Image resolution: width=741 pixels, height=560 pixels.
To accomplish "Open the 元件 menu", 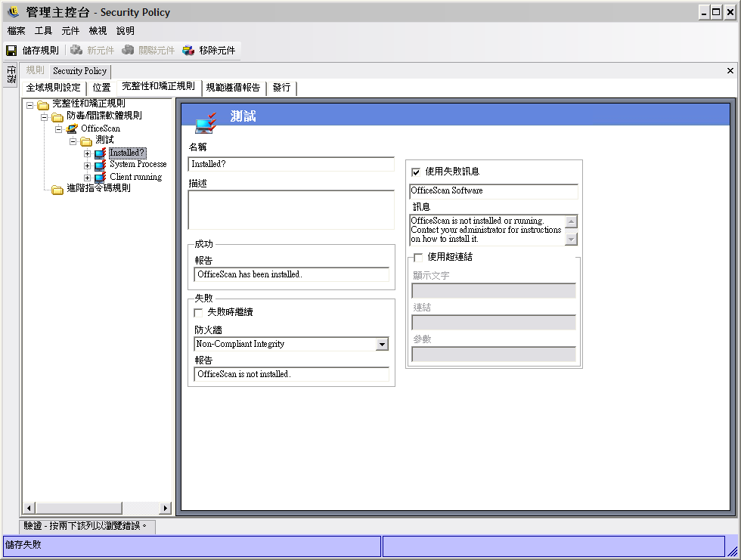I will pos(70,31).
